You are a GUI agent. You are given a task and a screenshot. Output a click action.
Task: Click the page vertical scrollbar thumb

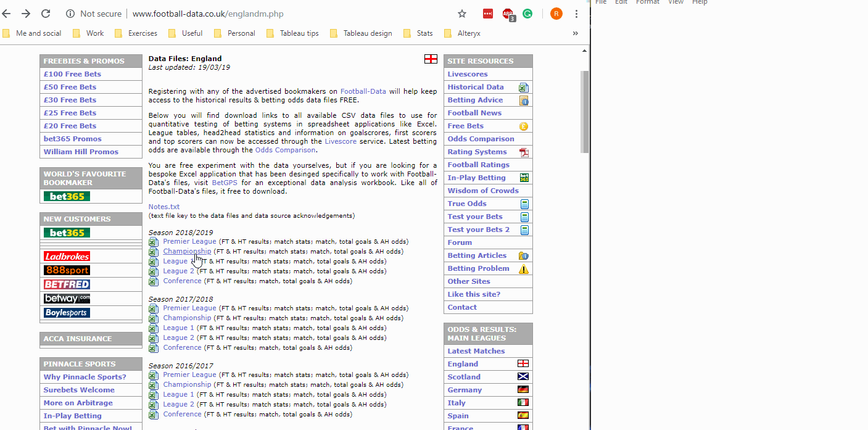click(585, 111)
